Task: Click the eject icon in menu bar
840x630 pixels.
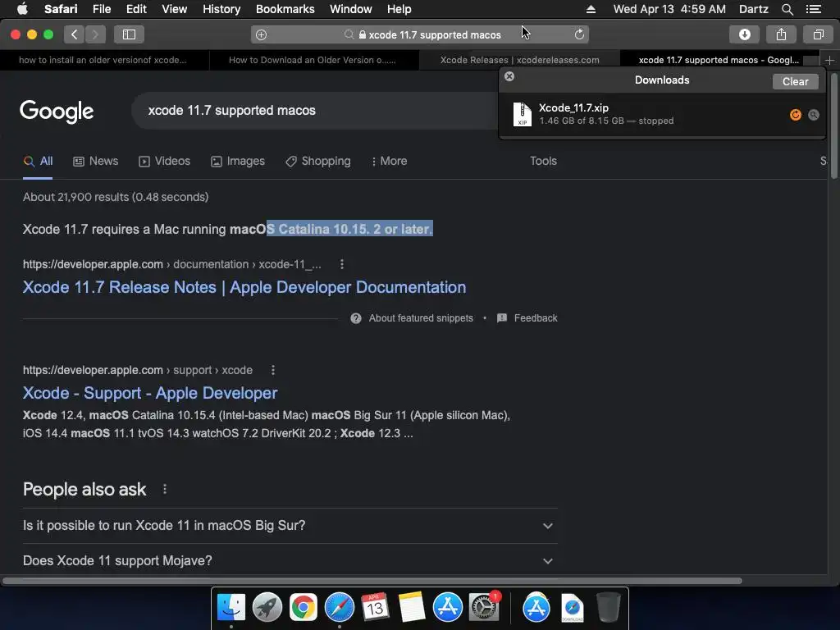Action: [x=591, y=9]
